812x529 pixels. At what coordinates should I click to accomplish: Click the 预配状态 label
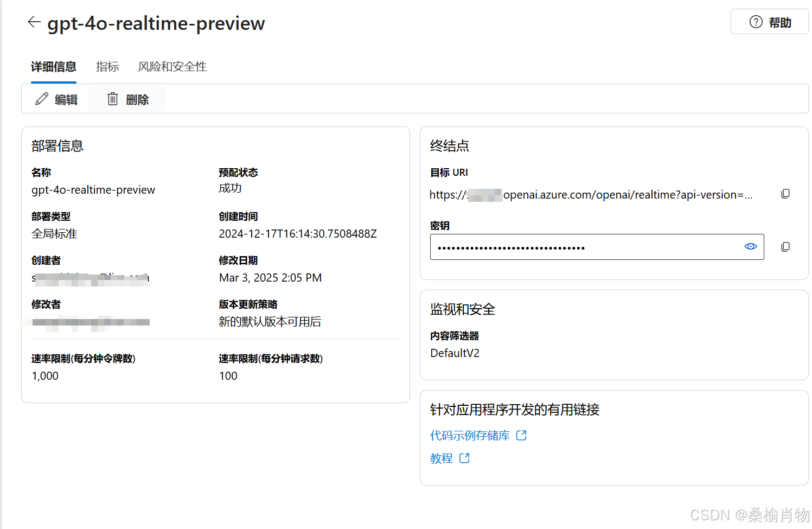pyautogui.click(x=239, y=173)
